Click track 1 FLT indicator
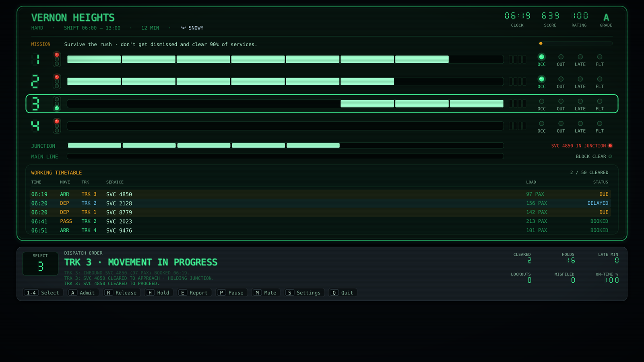644x362 pixels. coord(599,57)
